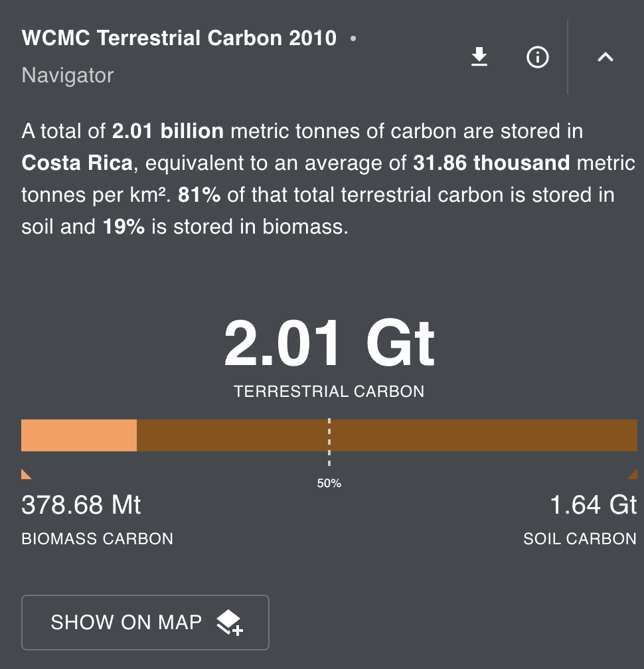This screenshot has height=669, width=644.
Task: Click the brown soil triangle marker
Action: tap(633, 473)
